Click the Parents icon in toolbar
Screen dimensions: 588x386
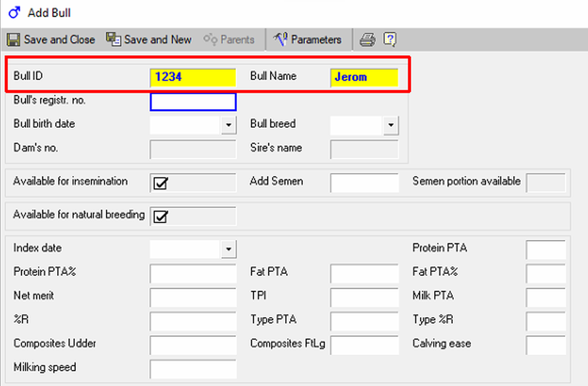coord(210,40)
